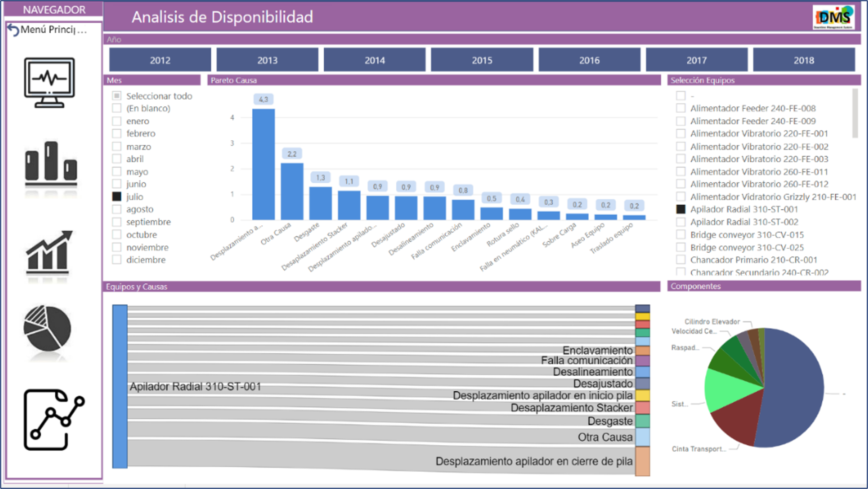Check the septiembre checkbox
The image size is (868, 489).
click(117, 222)
